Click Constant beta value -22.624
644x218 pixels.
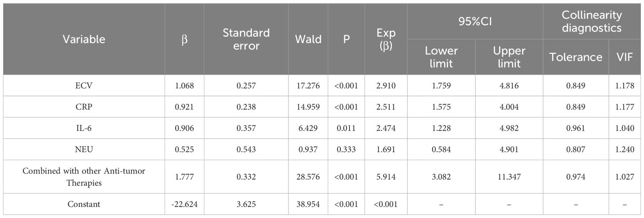click(x=184, y=204)
